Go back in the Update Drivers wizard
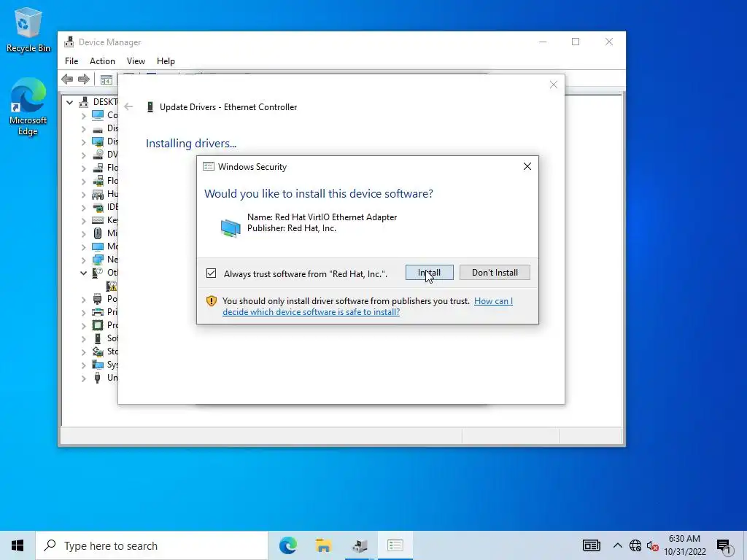This screenshot has width=747, height=560. click(x=128, y=106)
